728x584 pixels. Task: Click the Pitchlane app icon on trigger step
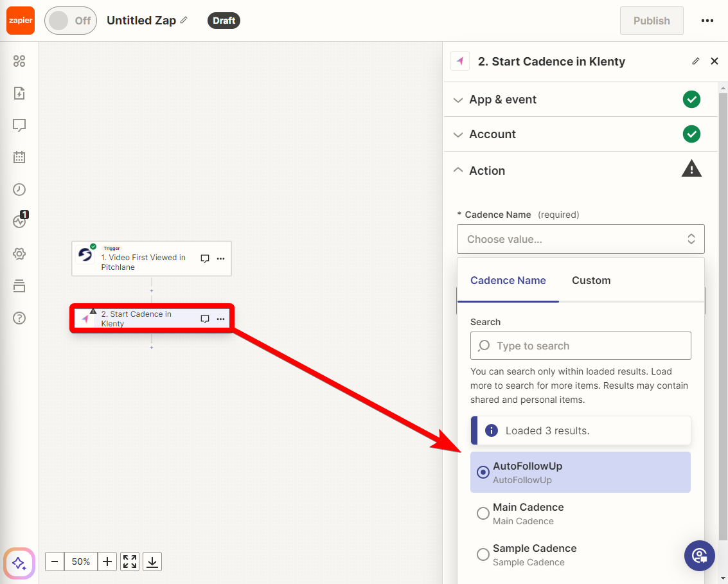pyautogui.click(x=85, y=254)
